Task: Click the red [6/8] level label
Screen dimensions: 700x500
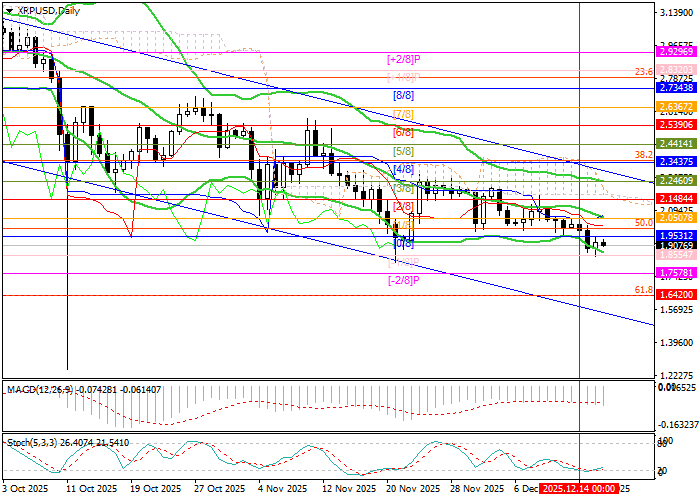Action: [x=403, y=132]
